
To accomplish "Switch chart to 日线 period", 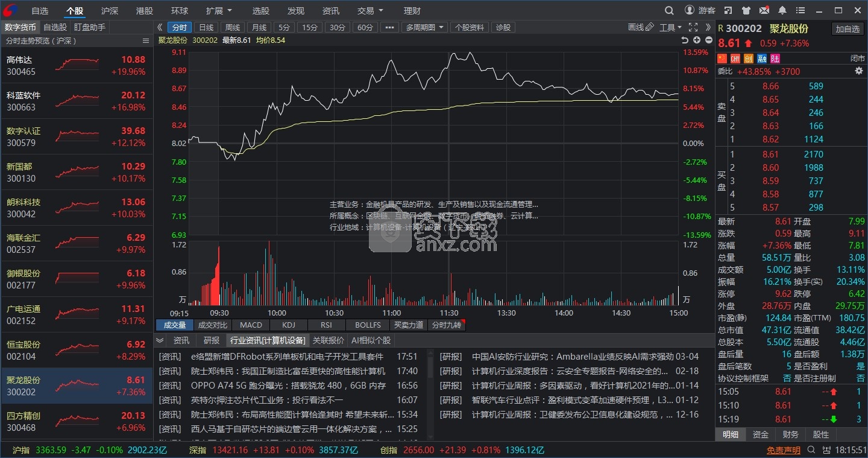I will tap(206, 27).
